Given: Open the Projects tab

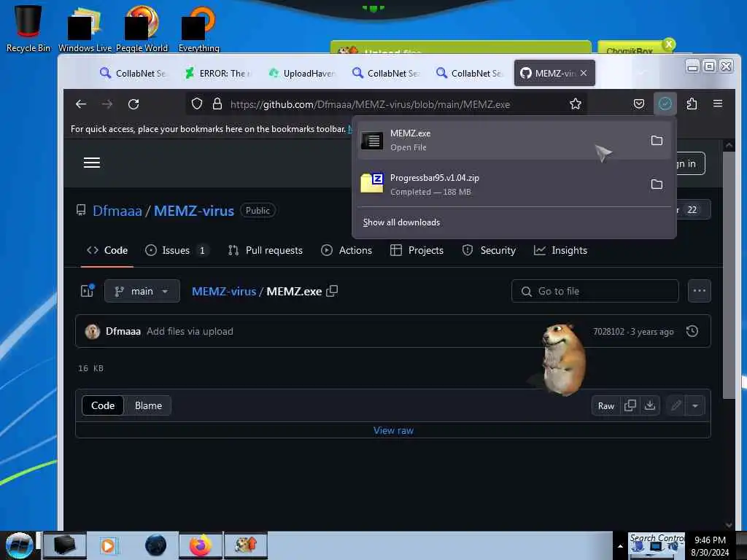Looking at the screenshot, I should (417, 251).
